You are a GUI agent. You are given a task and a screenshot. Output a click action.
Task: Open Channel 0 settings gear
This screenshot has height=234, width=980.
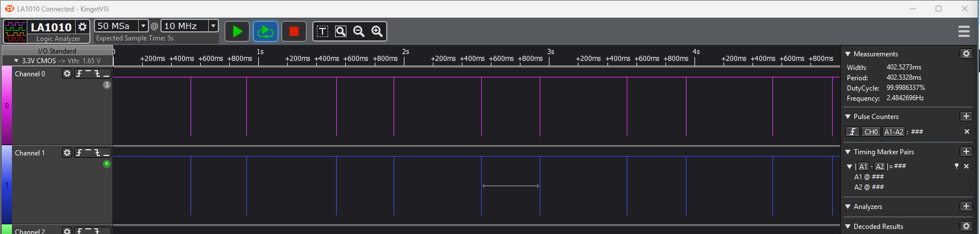[x=67, y=73]
